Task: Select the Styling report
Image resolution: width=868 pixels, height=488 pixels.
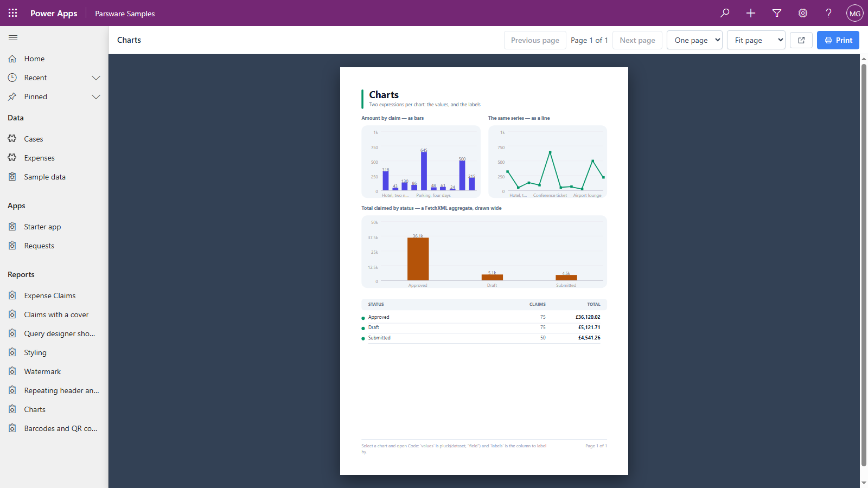Action: [x=54, y=352]
